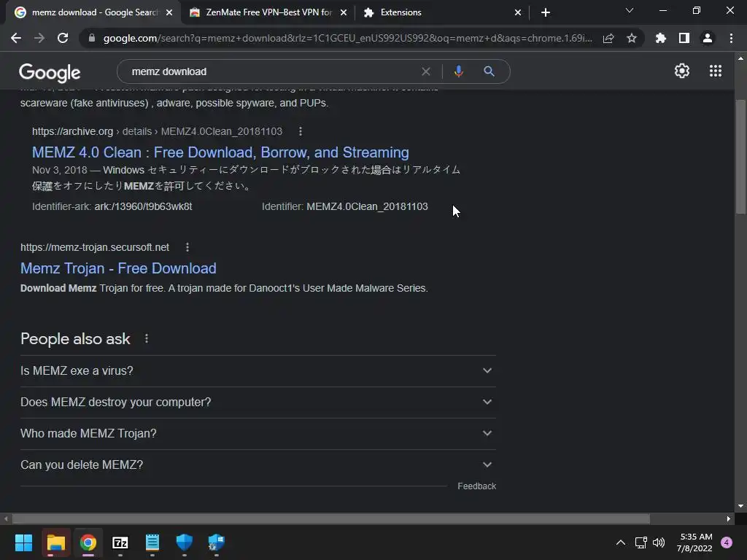
Task: Open the Google apps grid
Action: 715,71
